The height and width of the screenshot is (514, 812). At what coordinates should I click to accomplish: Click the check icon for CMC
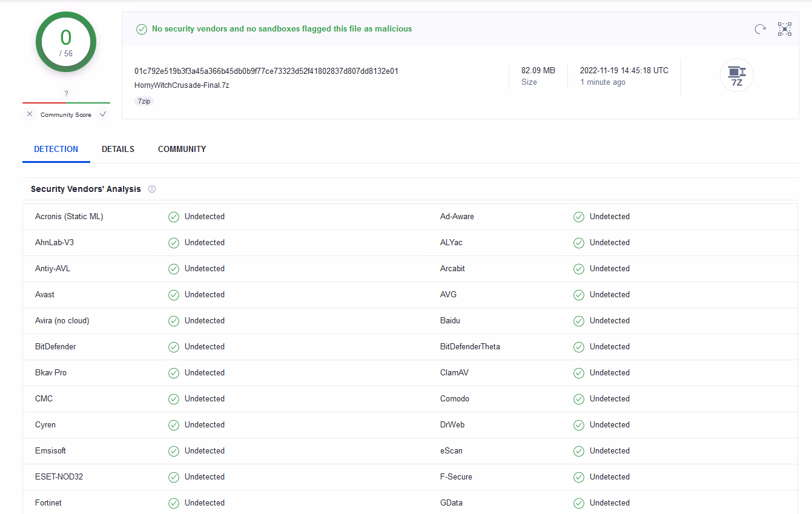174,399
